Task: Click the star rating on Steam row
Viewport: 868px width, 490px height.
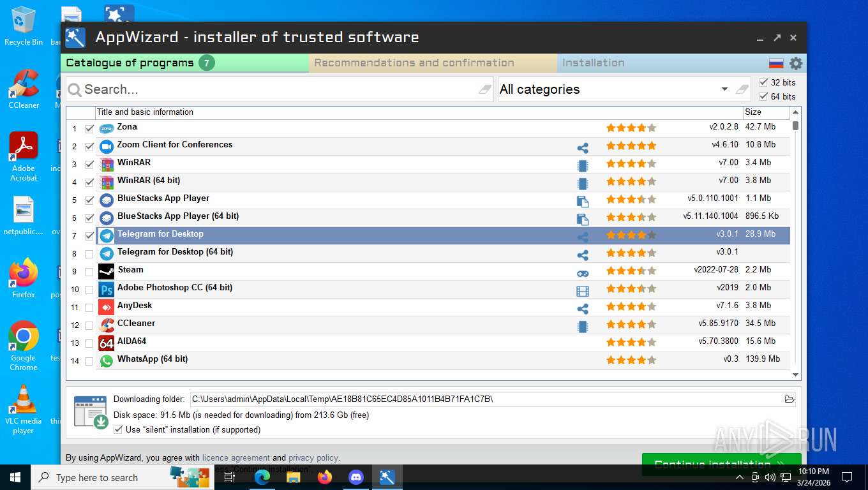Action: (x=631, y=271)
